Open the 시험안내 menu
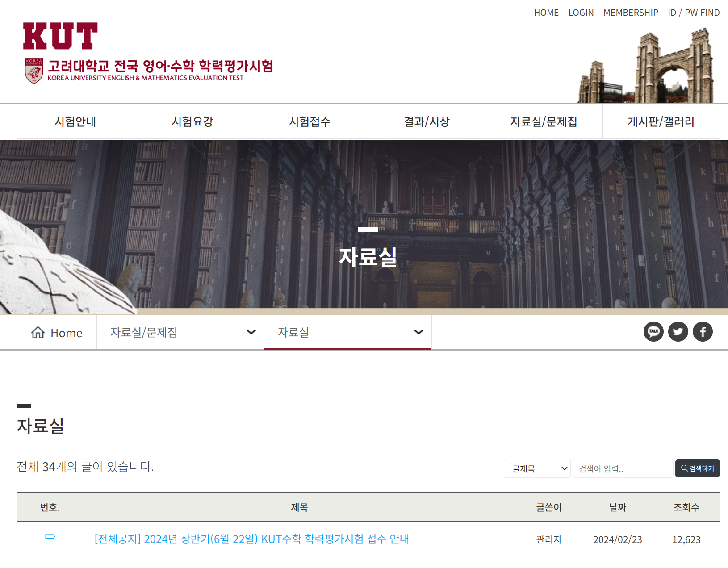This screenshot has height=568, width=728. point(75,121)
